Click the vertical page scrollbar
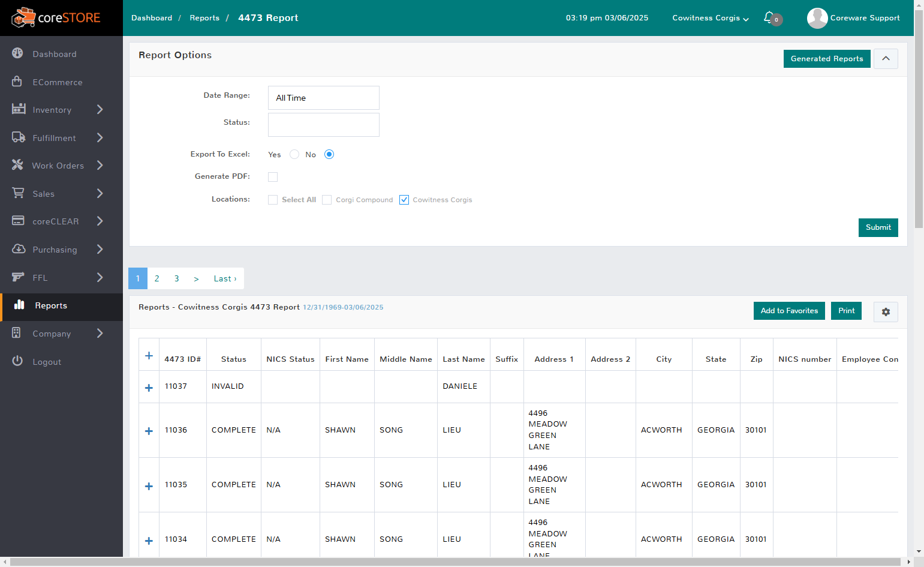Screen dimensions: 924x567 (x=919, y=120)
